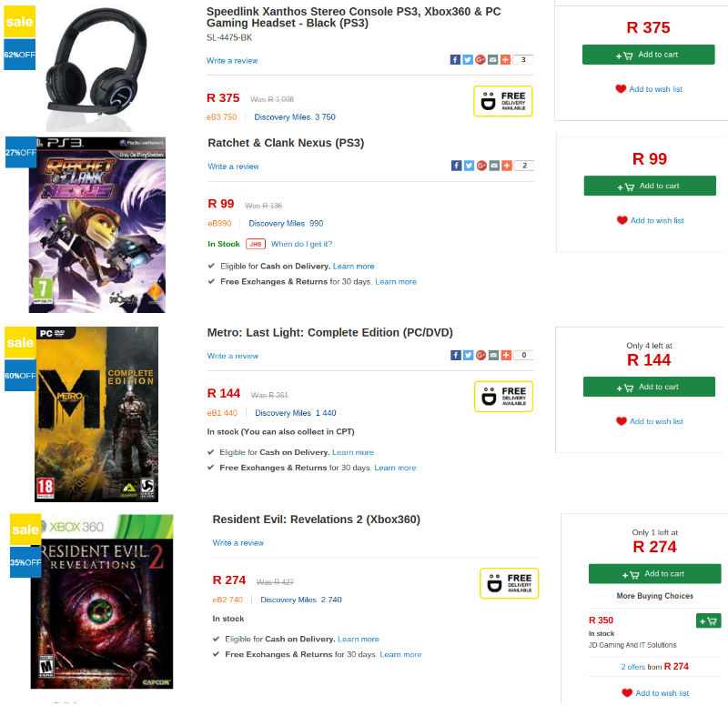Open more share options for Ratchet & Clank
This screenshot has width=728, height=706.
[506, 166]
